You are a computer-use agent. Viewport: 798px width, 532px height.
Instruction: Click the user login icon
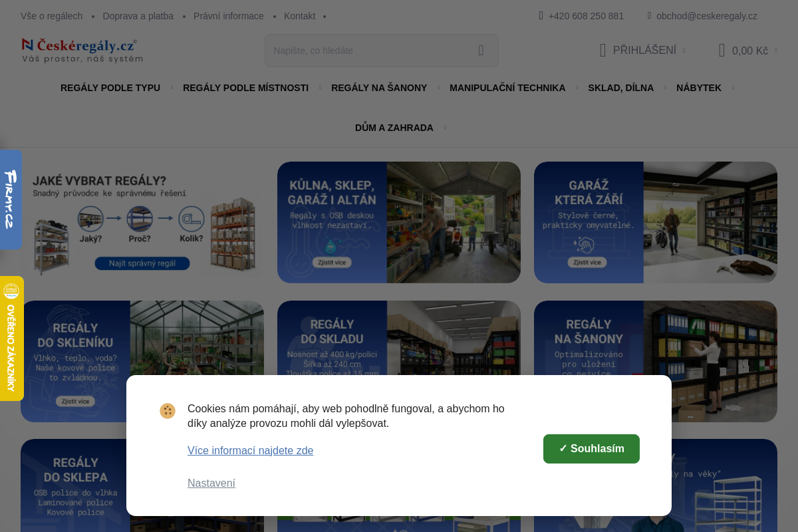[x=602, y=51]
